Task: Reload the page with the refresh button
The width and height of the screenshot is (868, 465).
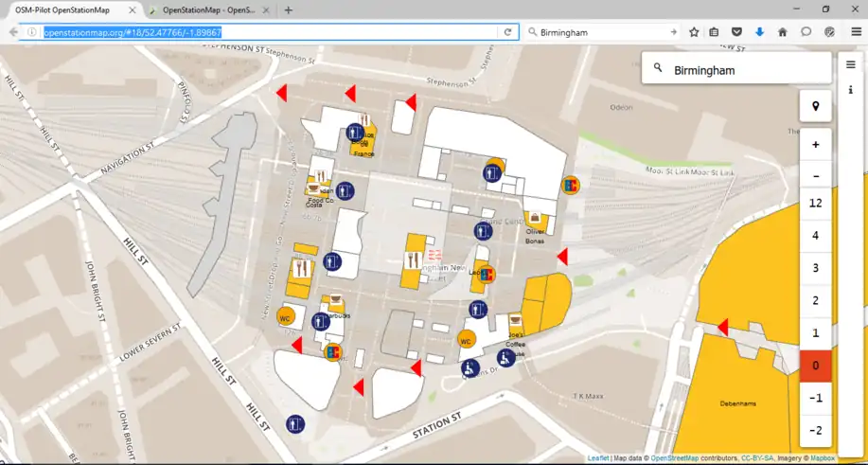Action: (x=508, y=31)
